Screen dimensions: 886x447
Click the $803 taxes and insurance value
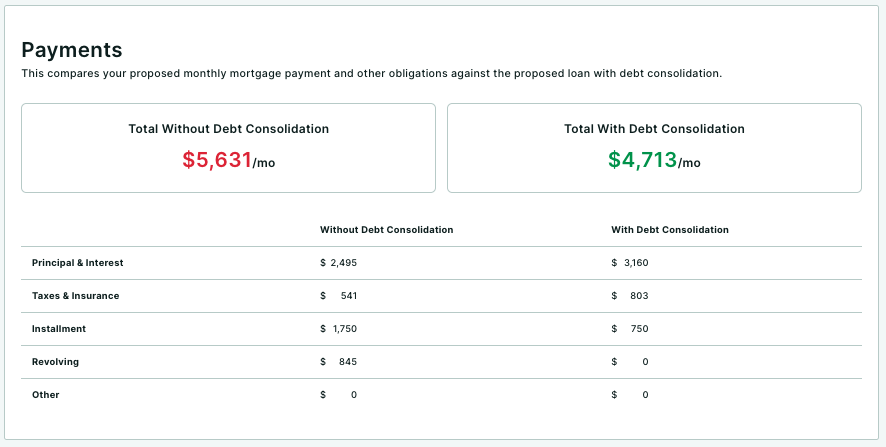[629, 296]
